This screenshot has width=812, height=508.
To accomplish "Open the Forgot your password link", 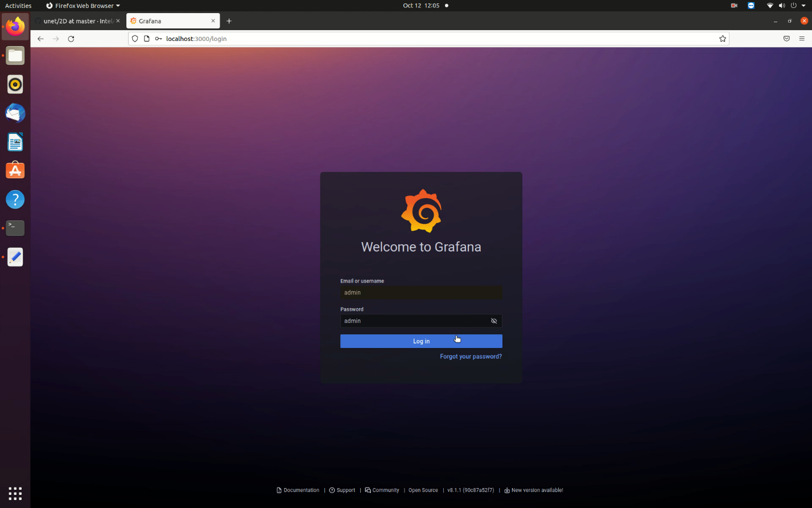I will [x=471, y=357].
